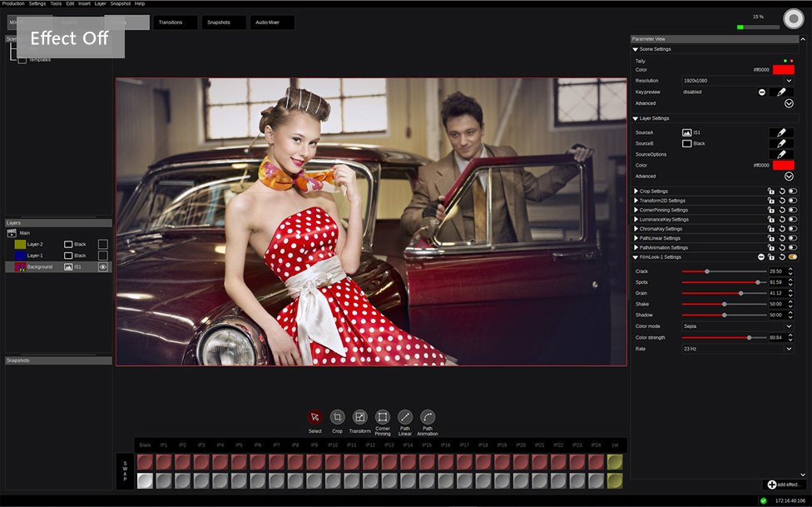Click the add effect button
This screenshot has width=812, height=507.
[x=783, y=485]
